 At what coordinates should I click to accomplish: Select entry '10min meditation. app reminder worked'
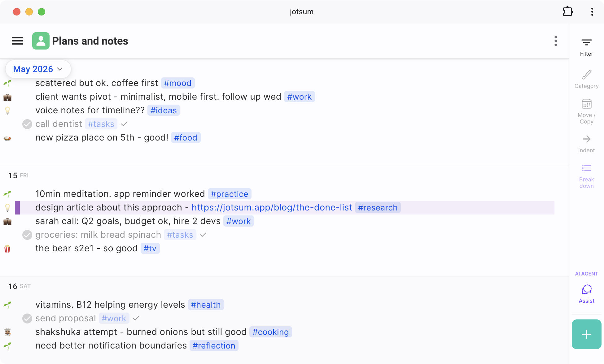click(120, 194)
